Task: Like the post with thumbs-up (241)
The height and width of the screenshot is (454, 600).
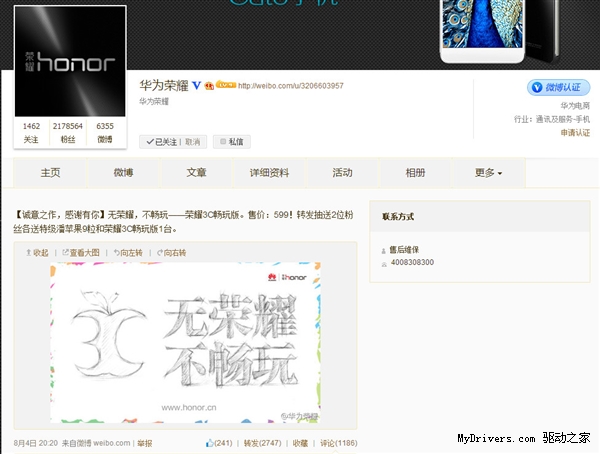Action: click(219, 443)
